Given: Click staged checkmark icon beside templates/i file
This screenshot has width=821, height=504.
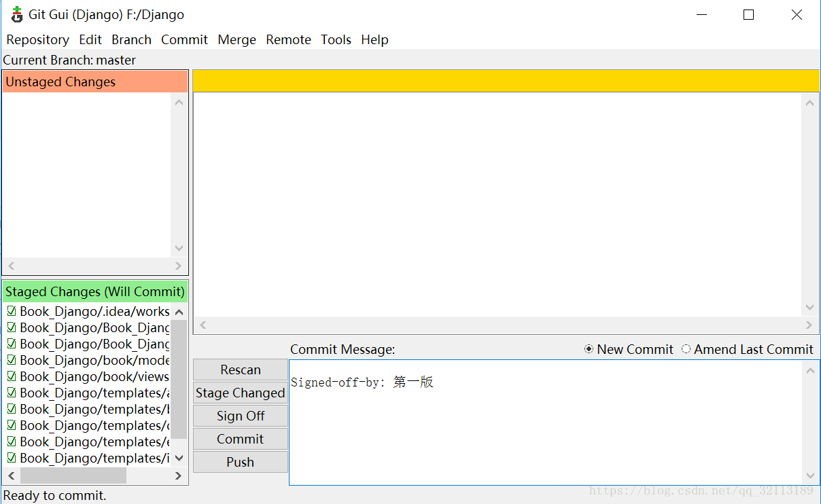Looking at the screenshot, I should point(12,458).
